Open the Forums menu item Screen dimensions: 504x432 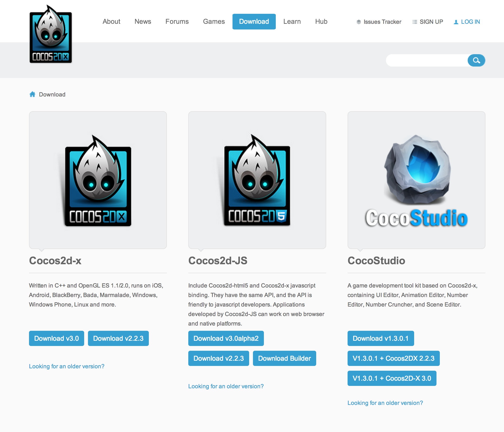(177, 21)
